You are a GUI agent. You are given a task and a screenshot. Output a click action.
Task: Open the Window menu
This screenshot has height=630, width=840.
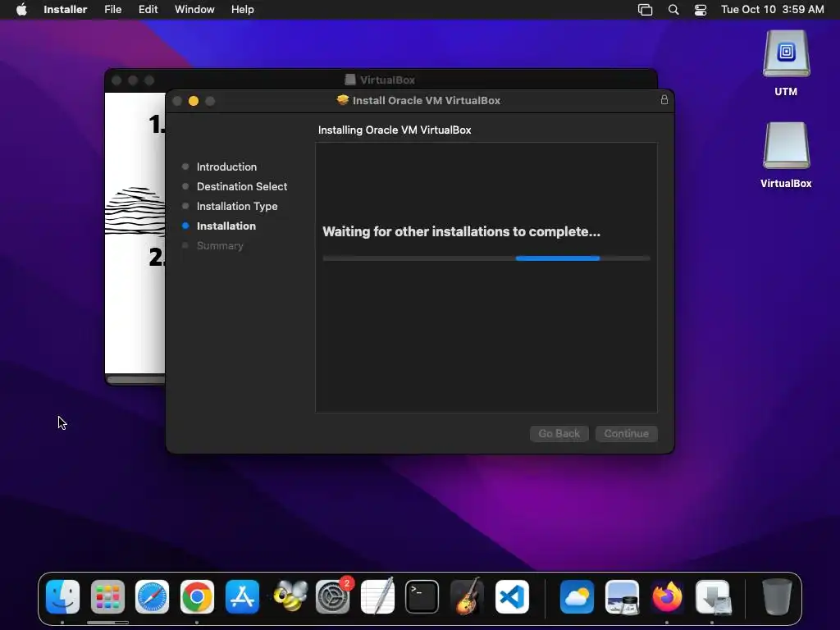pyautogui.click(x=194, y=10)
